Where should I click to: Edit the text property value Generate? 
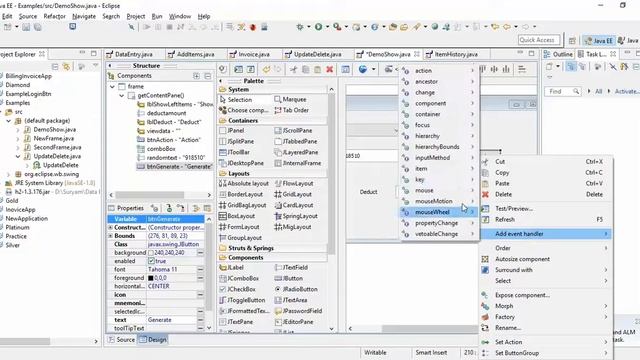point(171,320)
